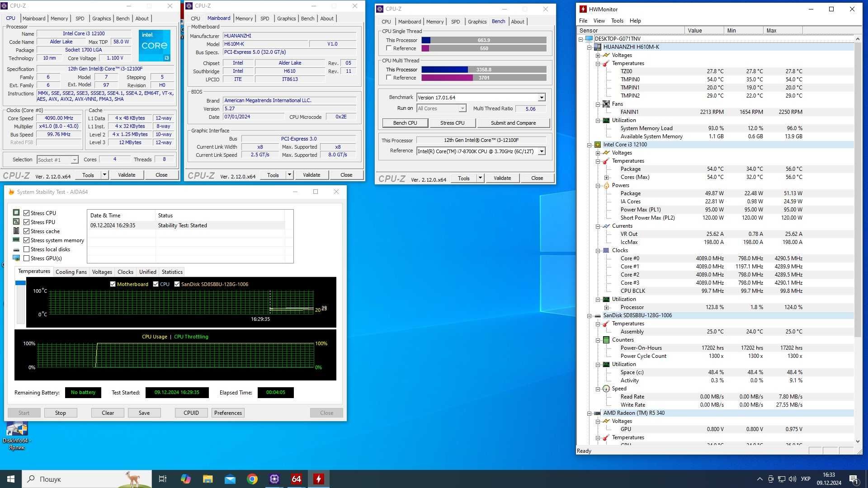Launch Copilot from the taskbar
Screen dimensions: 868x488
(x=185, y=479)
